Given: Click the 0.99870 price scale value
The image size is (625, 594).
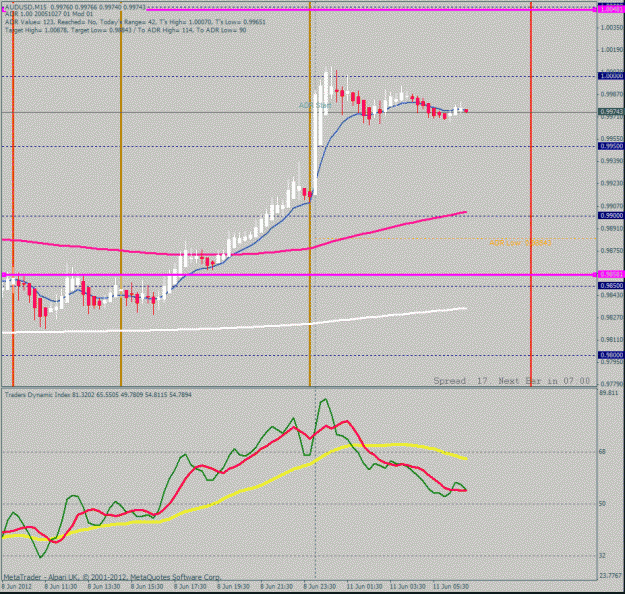Looking at the screenshot, I should (x=612, y=94).
